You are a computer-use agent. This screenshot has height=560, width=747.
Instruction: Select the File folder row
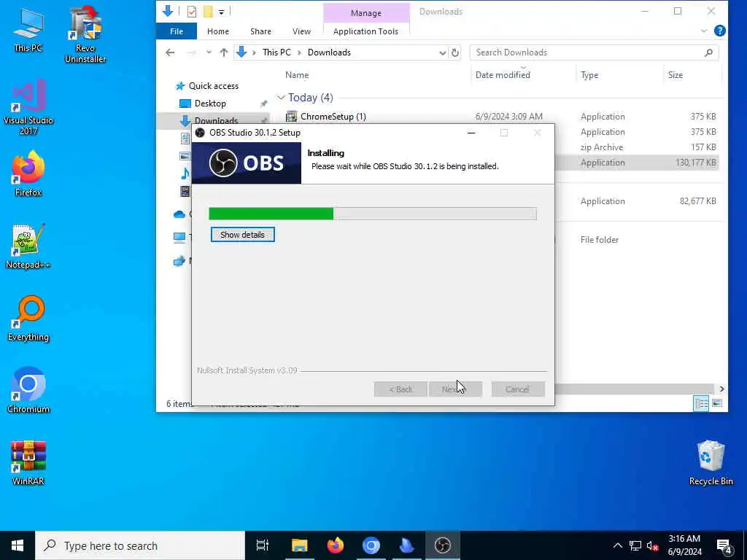[x=637, y=240]
